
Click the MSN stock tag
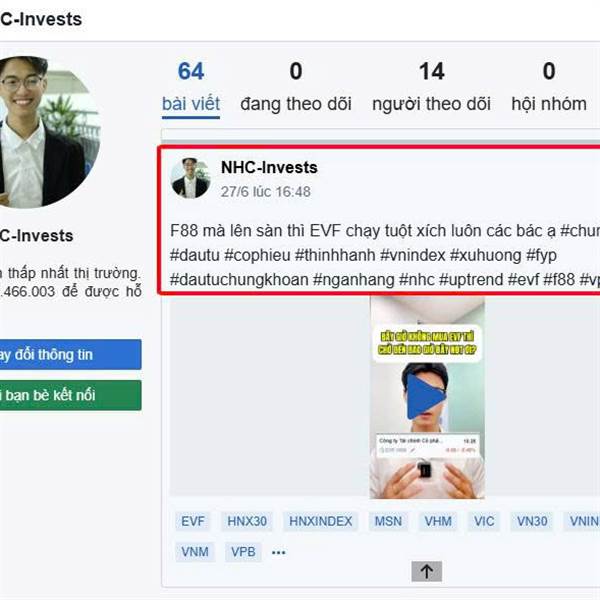388,521
